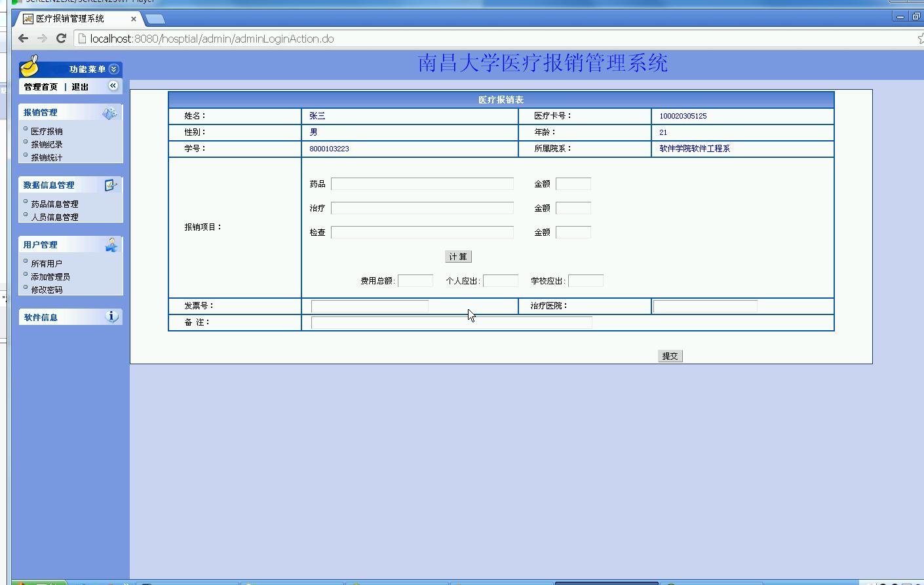Image resolution: width=924 pixels, height=585 pixels.
Task: Click the 软件信息 info icon
Action: tap(112, 316)
